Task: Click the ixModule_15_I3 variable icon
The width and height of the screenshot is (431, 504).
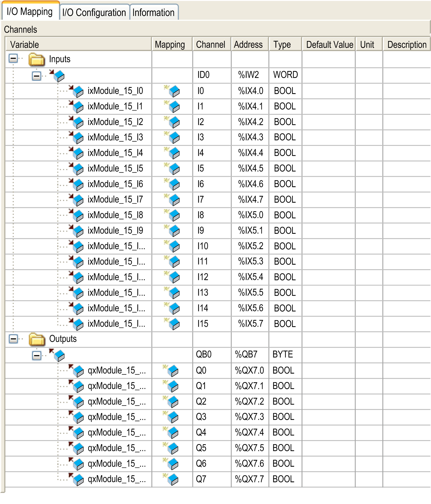Action: click(x=76, y=137)
